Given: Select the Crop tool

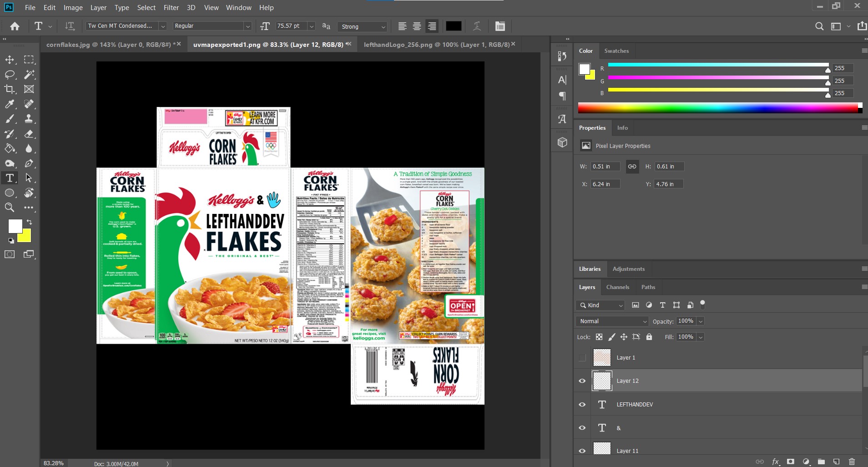Looking at the screenshot, I should (10, 89).
